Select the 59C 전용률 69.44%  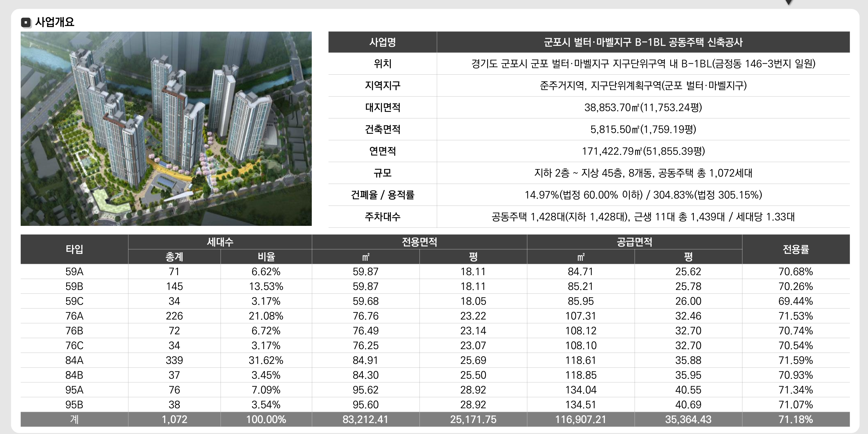[x=796, y=301]
